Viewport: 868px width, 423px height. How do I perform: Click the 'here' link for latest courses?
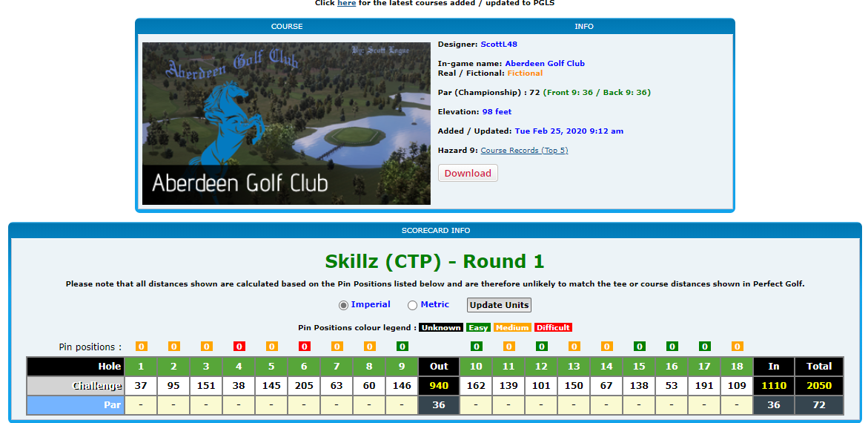[346, 4]
